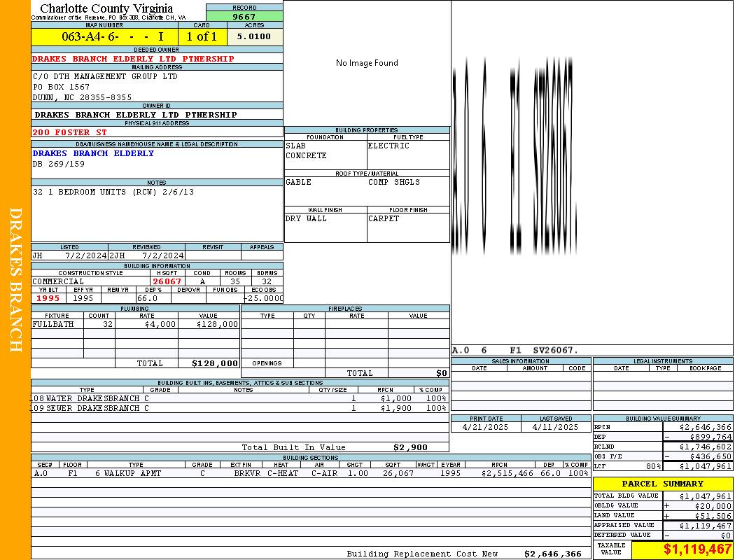
Task: Click the C-HEAT heating value
Action: point(283,474)
